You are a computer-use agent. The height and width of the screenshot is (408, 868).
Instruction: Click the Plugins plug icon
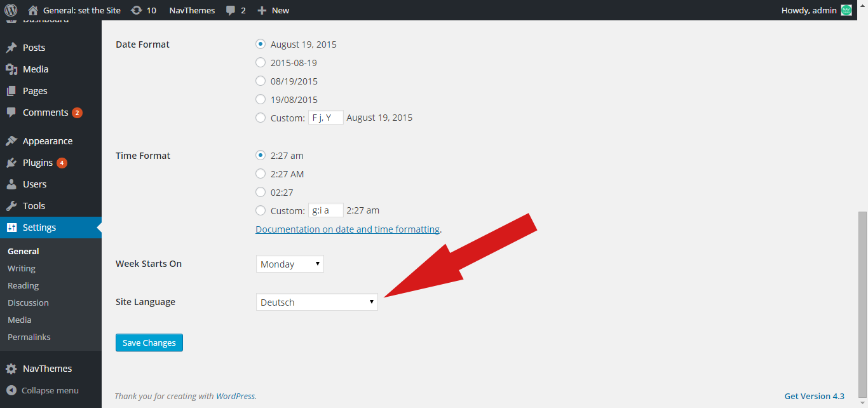11,163
